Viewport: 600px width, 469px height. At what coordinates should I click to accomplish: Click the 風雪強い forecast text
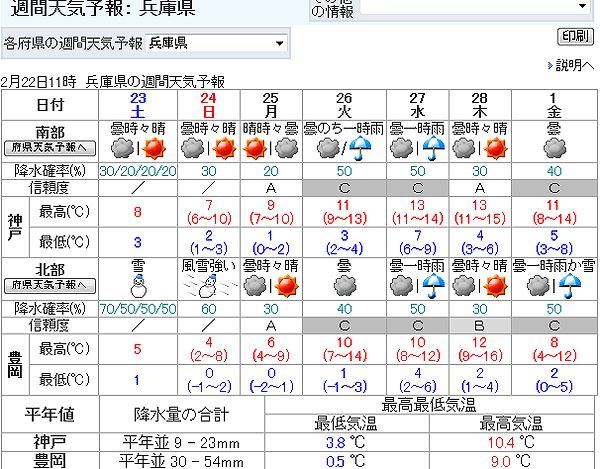point(209,265)
